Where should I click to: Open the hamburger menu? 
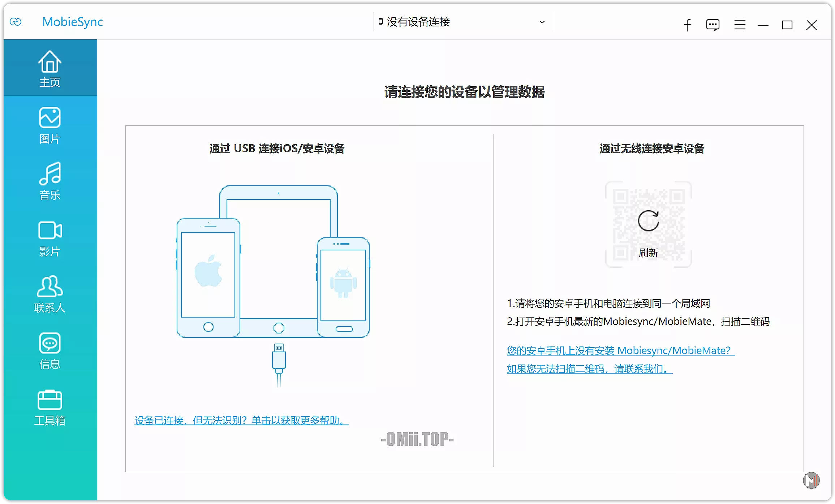[740, 25]
